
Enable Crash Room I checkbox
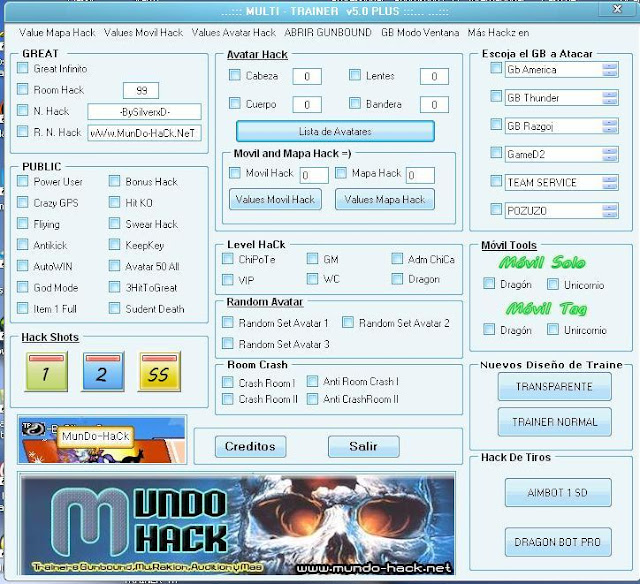click(228, 382)
